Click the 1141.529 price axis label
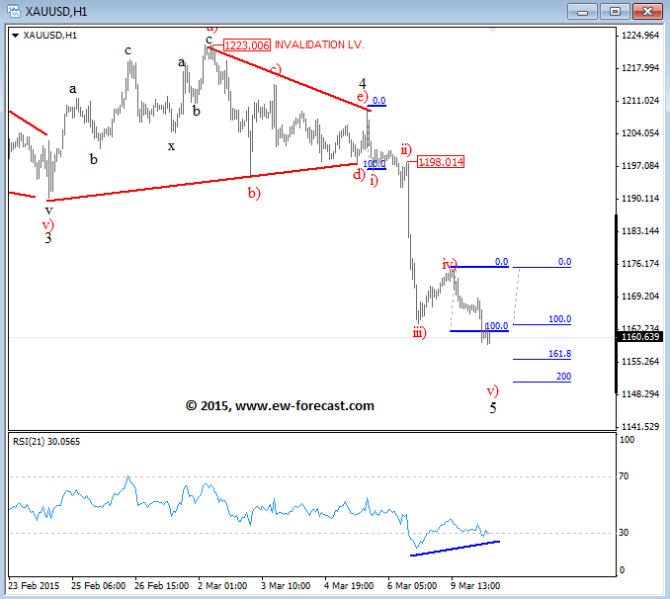Screen dimensions: 670x599 pyautogui.click(x=640, y=426)
